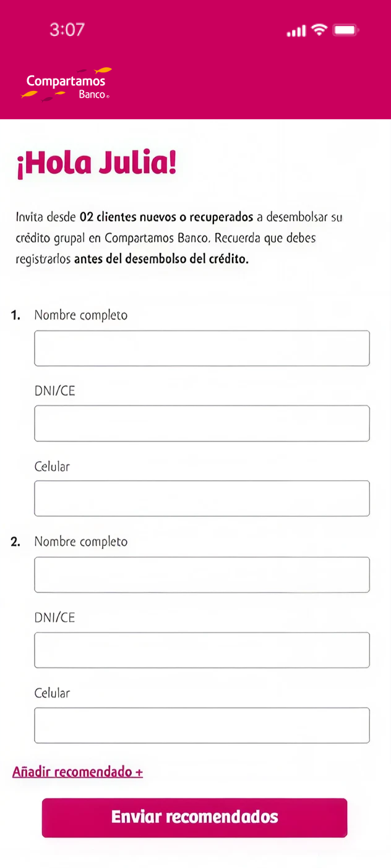
Task: Tap the Wi-Fi status icon
Action: pyautogui.click(x=319, y=30)
